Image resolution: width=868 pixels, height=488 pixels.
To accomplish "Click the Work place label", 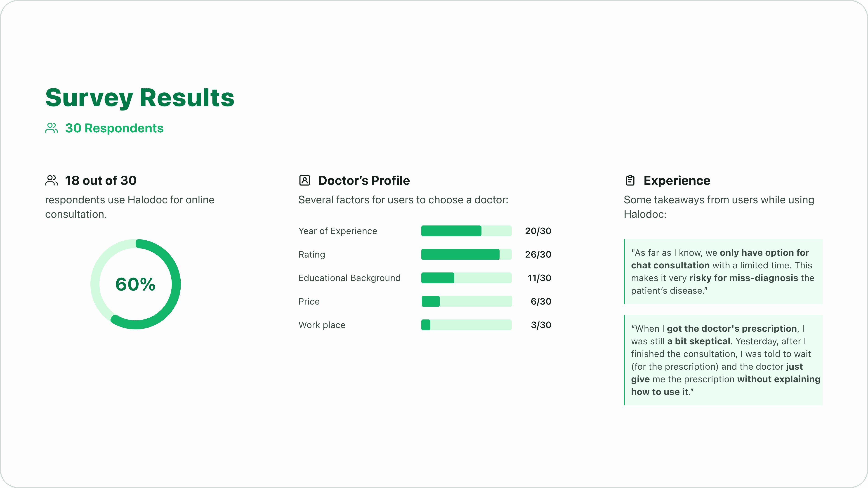I will 322,325.
